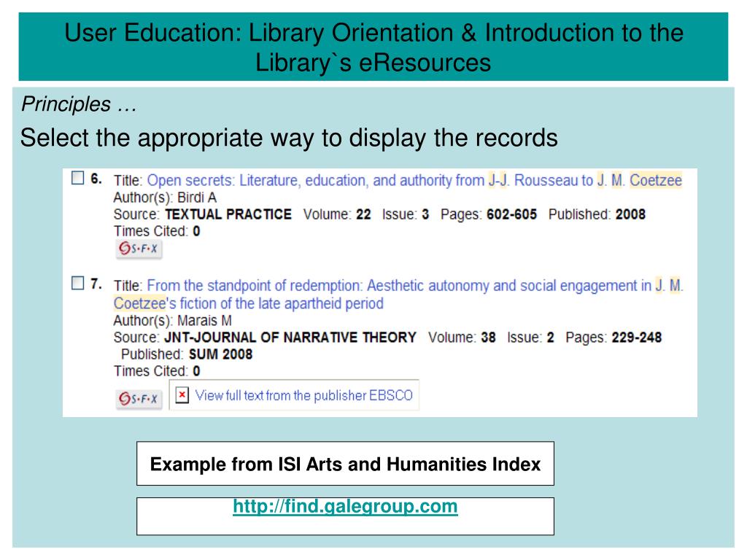
Task: Click the broken image icon beside View full text
Action: tap(182, 395)
